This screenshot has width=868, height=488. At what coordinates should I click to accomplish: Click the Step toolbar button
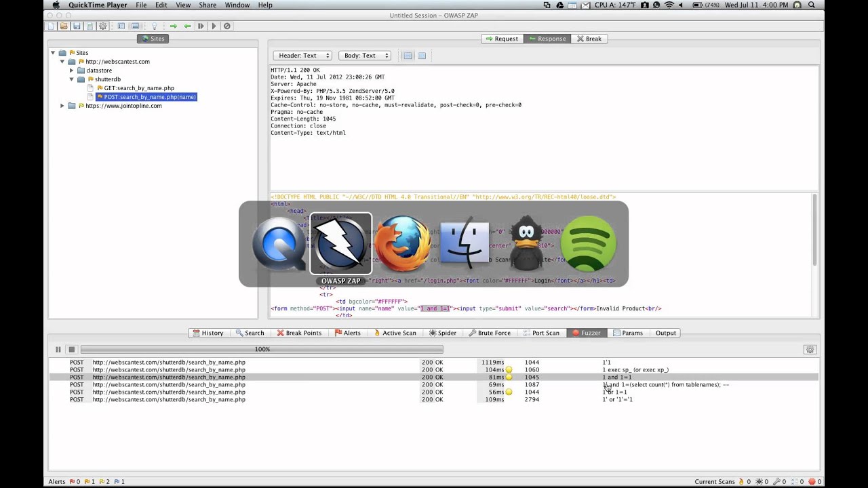(201, 26)
